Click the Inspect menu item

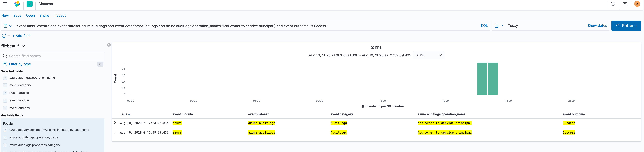60,16
